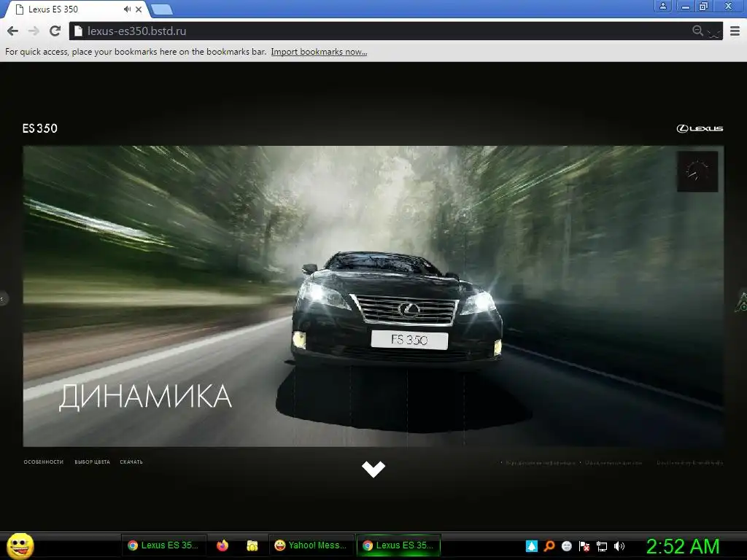Switch to the Yahoo! Messenger taskbar window
The width and height of the screenshot is (747, 560).
(x=311, y=545)
